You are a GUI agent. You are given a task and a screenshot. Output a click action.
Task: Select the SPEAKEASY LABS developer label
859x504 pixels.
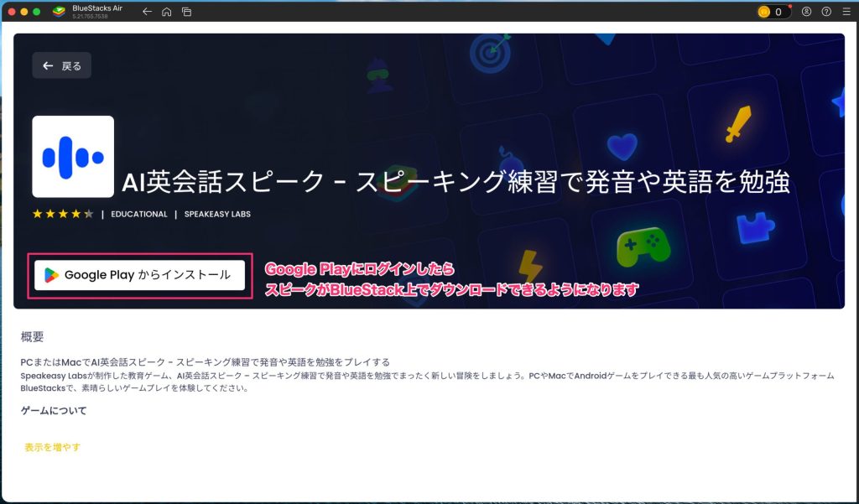[x=217, y=214]
